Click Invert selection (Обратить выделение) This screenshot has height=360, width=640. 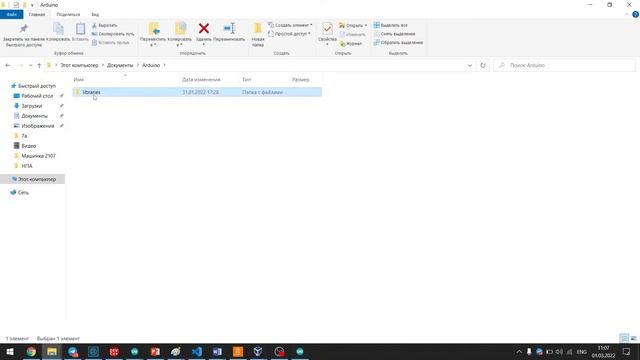click(398, 42)
